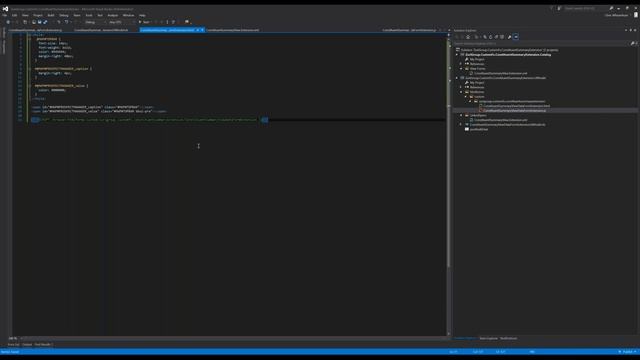The height and width of the screenshot is (360, 640).
Task: Collapse the folder below the js file
Action: 461,115
